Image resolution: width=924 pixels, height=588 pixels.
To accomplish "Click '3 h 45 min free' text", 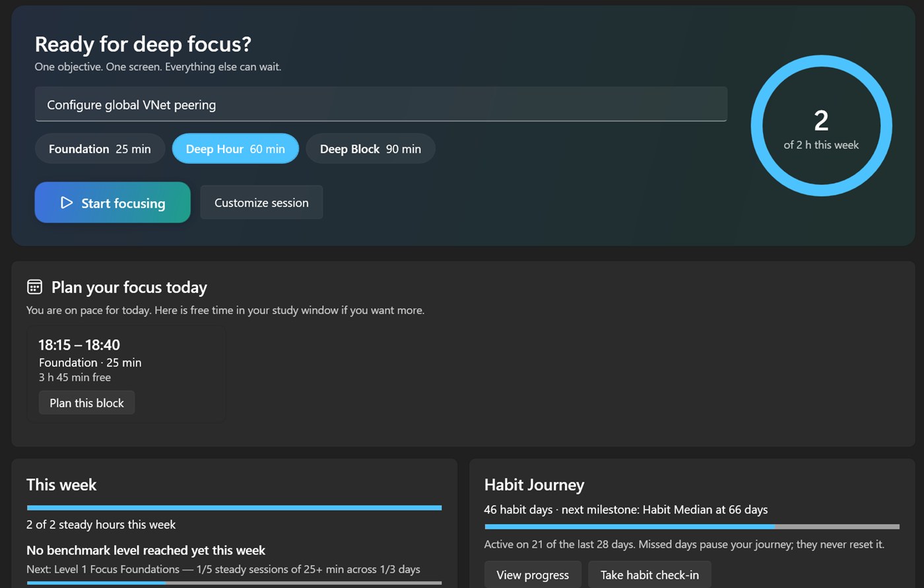I will point(75,377).
